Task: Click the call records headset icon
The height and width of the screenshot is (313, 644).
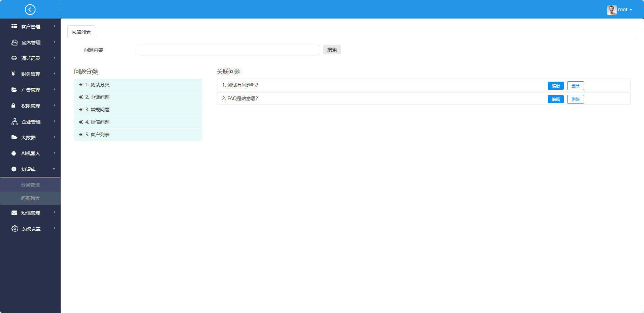Action: click(14, 58)
